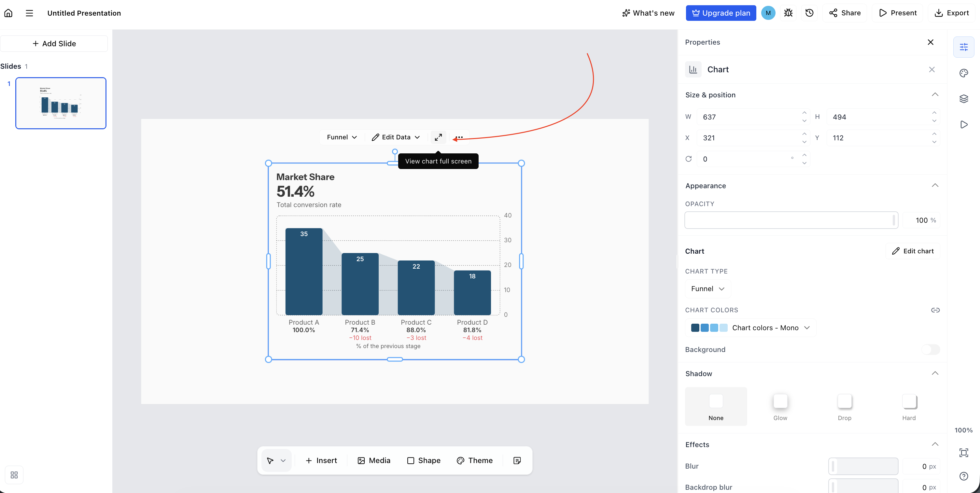Viewport: 980px width, 493px height.
Task: Select the Hard shadow option
Action: coord(909,407)
